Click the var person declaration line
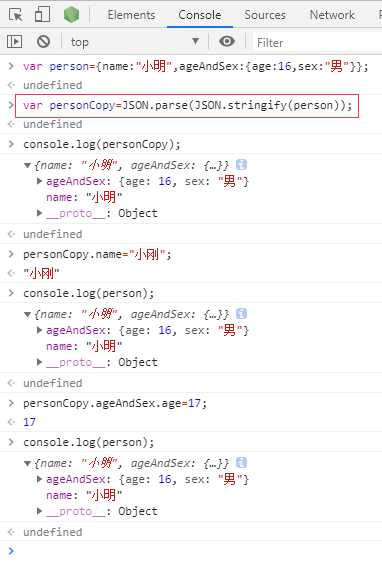This screenshot has width=382, height=568. click(x=196, y=66)
